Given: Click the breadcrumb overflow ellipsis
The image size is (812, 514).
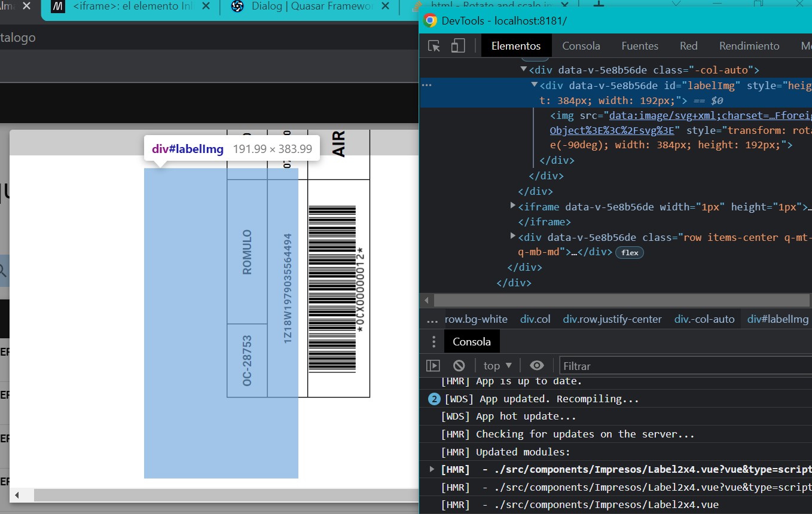Looking at the screenshot, I should [x=432, y=320].
